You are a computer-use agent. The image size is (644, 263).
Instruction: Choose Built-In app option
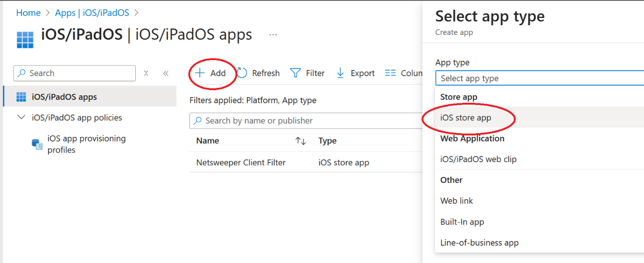tap(539, 222)
